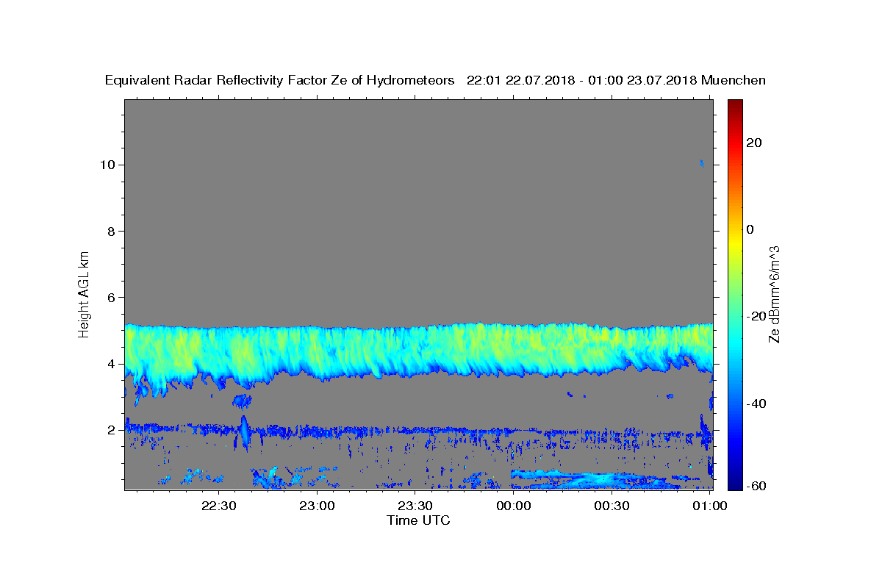The image size is (882, 588).
Task: Click the height tick label '6'
Action: tap(112, 297)
